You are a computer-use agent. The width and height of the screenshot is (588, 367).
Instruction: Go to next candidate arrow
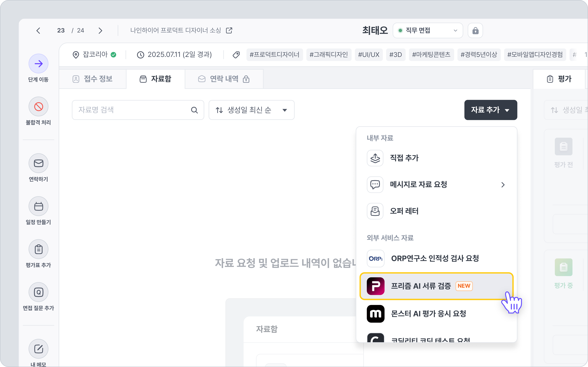click(x=100, y=31)
